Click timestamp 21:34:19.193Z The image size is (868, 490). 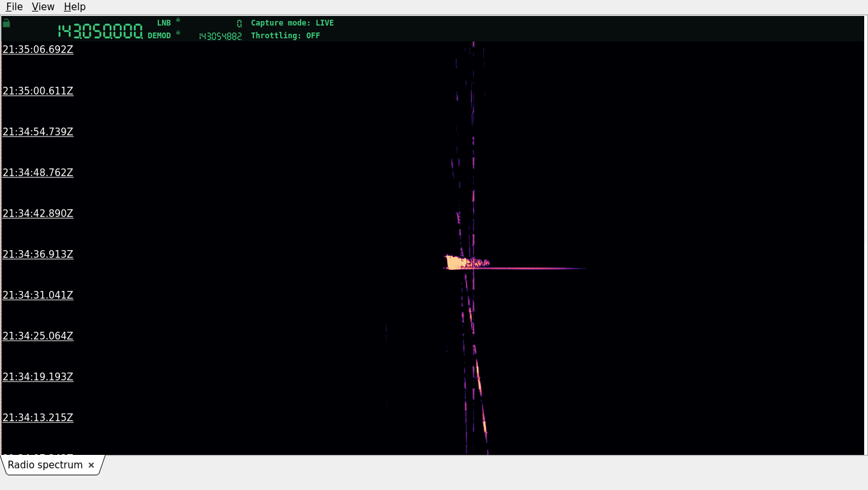click(38, 376)
